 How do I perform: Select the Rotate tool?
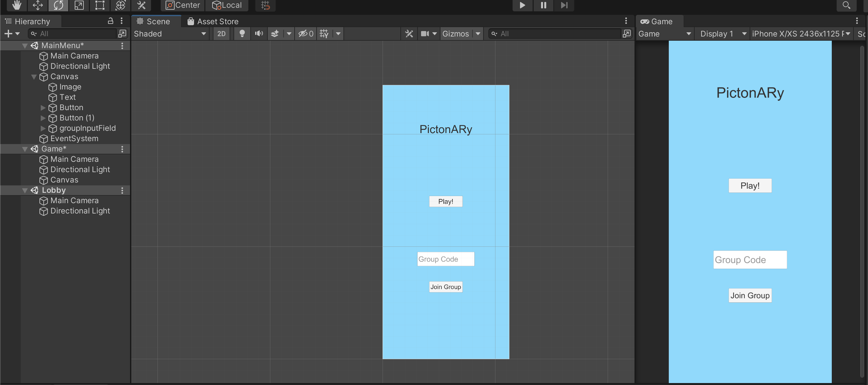click(58, 5)
